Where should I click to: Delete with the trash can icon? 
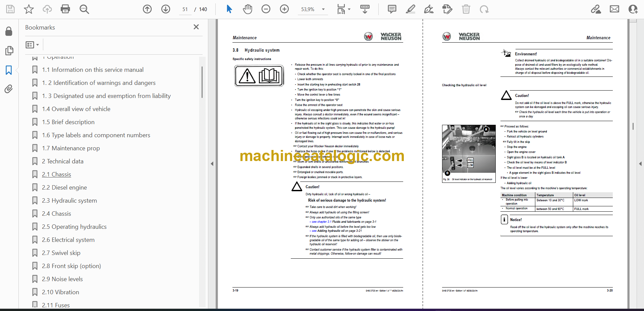466,9
